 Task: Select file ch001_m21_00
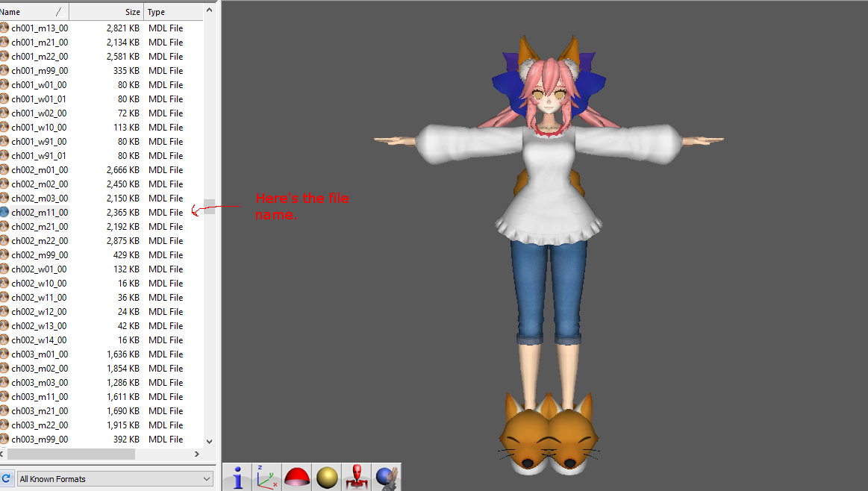(x=40, y=42)
